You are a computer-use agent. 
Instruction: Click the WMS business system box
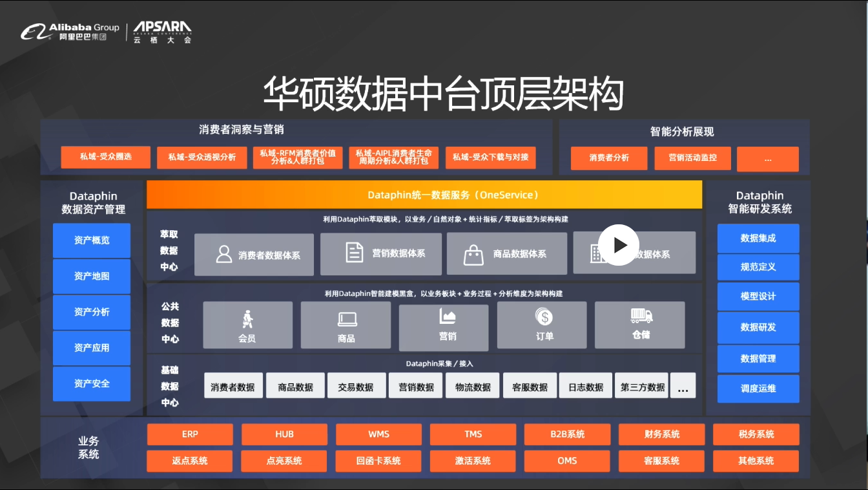point(378,434)
